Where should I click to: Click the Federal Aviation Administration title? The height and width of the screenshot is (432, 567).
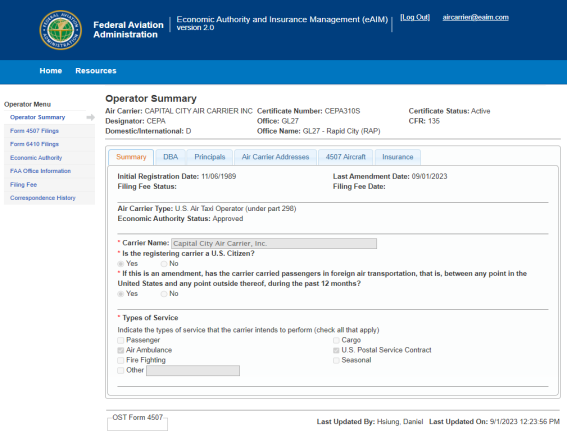tap(128, 30)
